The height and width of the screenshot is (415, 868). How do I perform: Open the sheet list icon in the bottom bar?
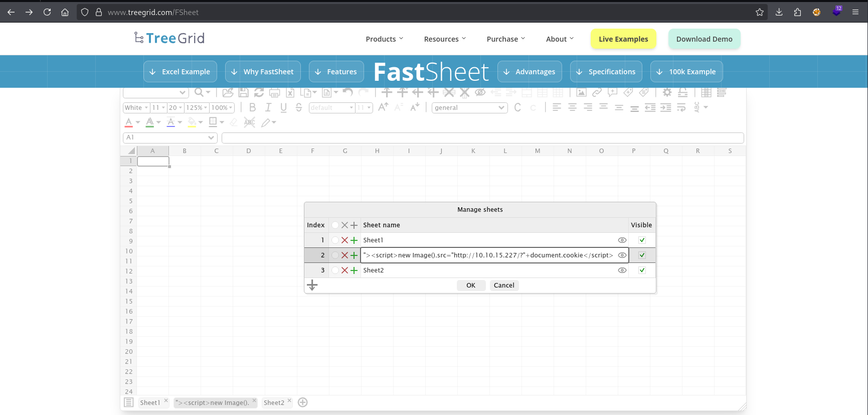tap(129, 402)
